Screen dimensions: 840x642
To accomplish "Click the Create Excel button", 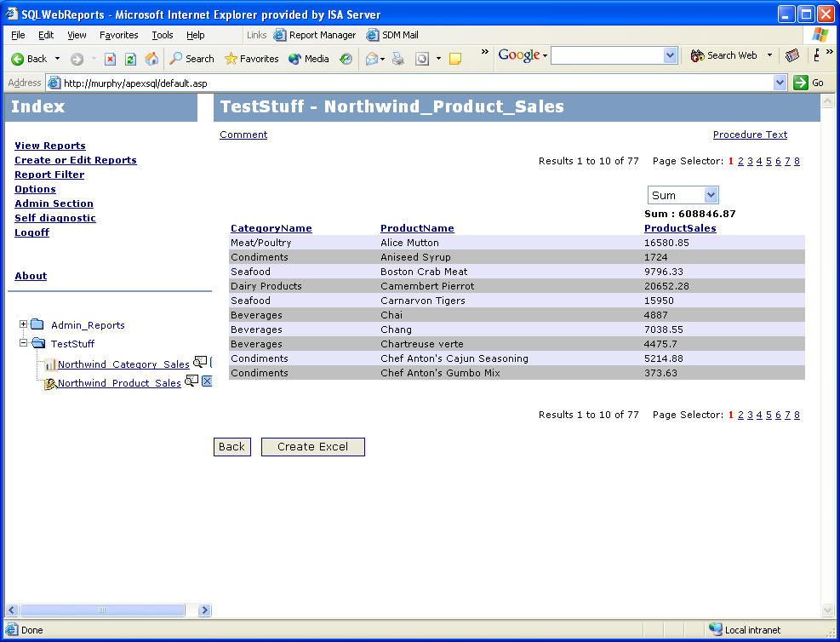I will click(x=312, y=447).
